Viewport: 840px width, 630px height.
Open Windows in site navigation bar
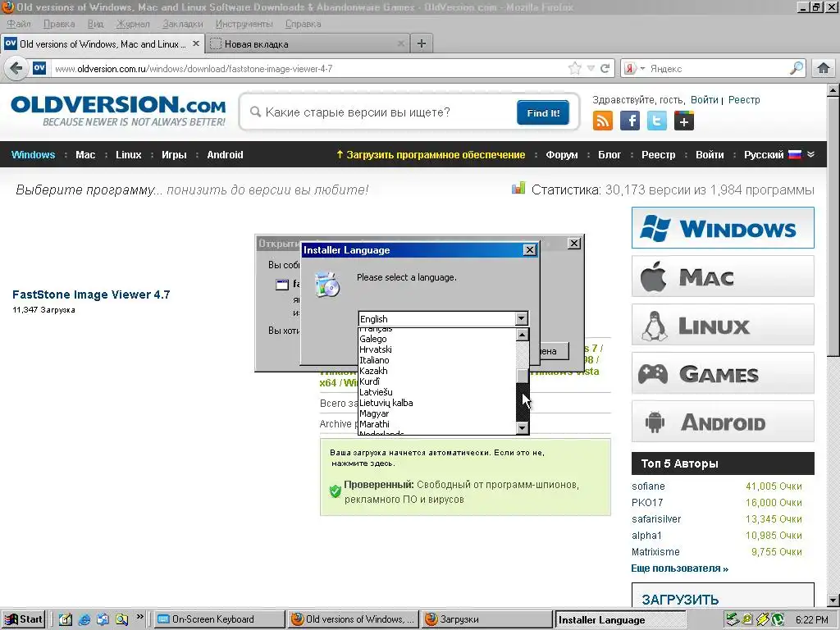click(x=33, y=155)
